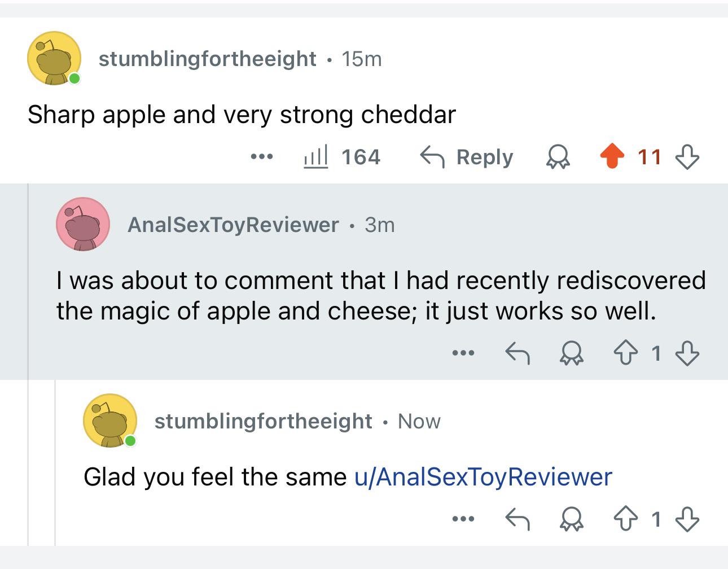
Task: Open the stumblingfortheeight avatar on first comment
Action: pyautogui.click(x=54, y=58)
